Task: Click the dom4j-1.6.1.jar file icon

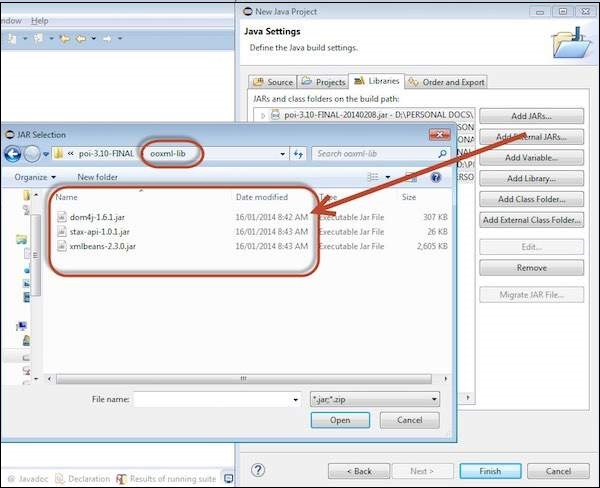Action: [62, 217]
